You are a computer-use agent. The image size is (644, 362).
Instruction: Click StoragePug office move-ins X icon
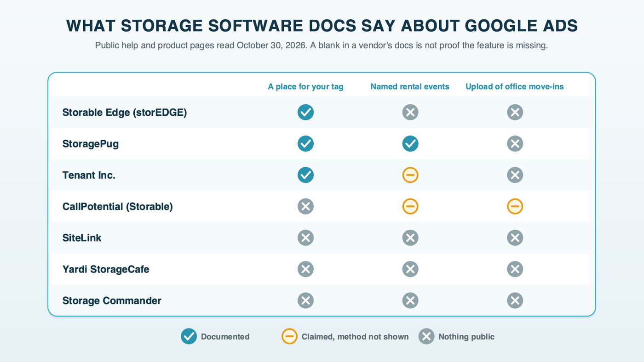(515, 144)
